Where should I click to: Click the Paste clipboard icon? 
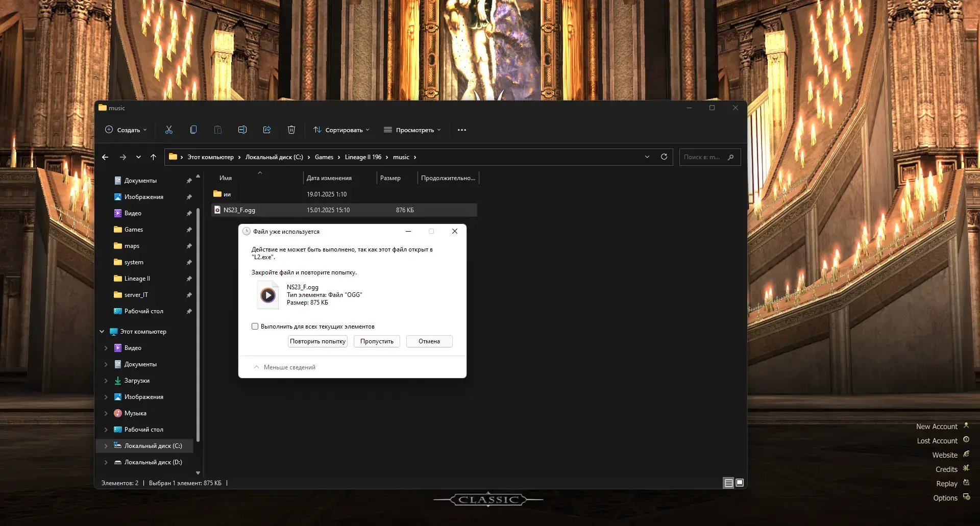point(218,130)
